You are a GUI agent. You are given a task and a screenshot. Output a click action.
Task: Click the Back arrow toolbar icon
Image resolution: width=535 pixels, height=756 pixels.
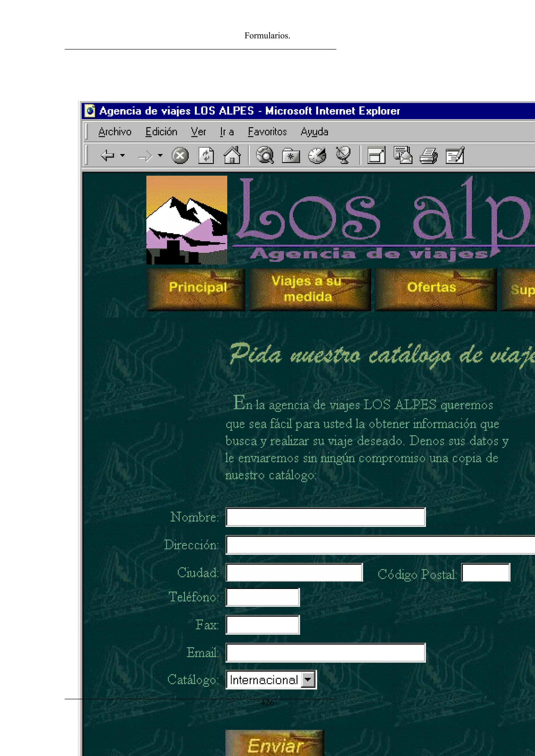(x=107, y=155)
